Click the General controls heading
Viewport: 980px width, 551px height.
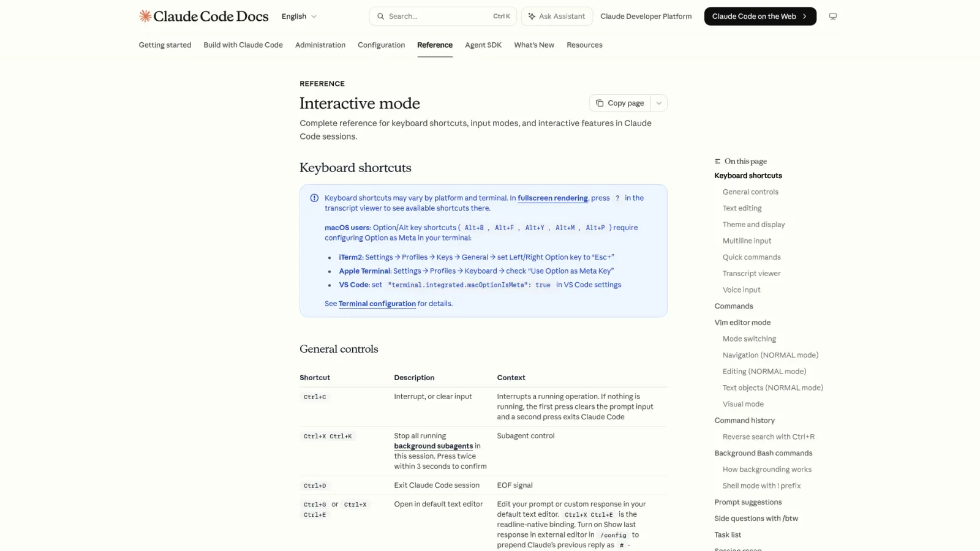click(x=339, y=349)
